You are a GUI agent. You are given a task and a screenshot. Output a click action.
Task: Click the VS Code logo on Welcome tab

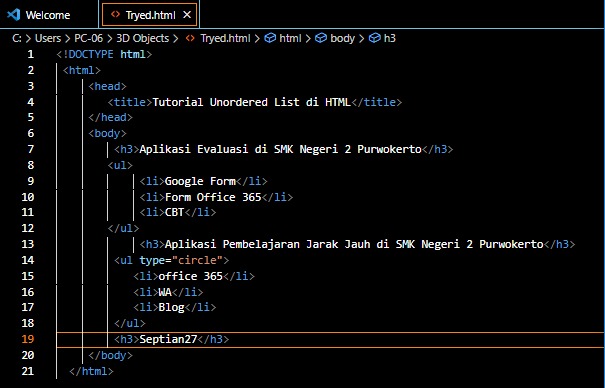(x=14, y=15)
